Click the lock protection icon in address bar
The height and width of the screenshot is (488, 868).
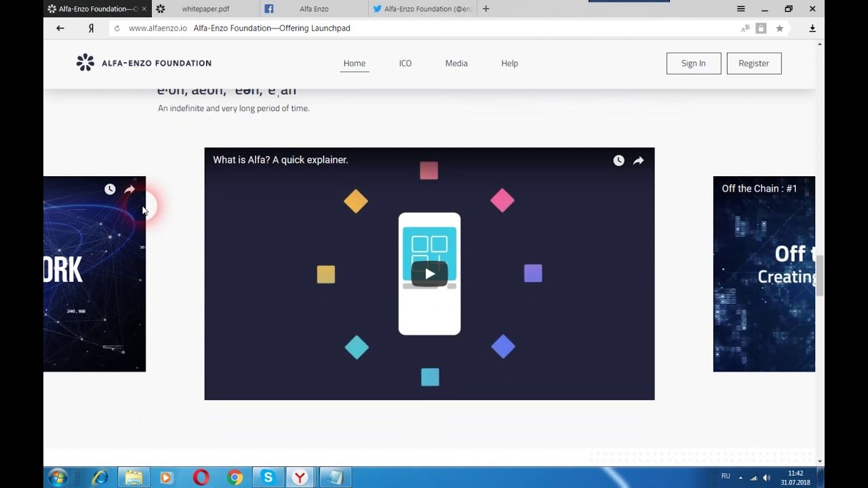(x=761, y=28)
